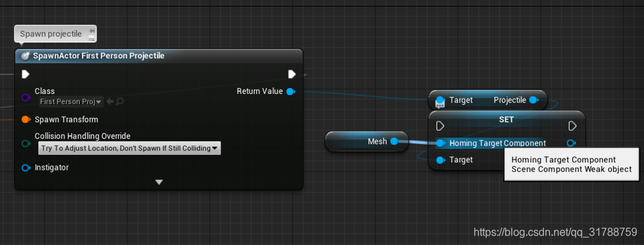Image resolution: width=644 pixels, height=245 pixels.
Task: Click the Class input pin
Action: tap(26, 97)
